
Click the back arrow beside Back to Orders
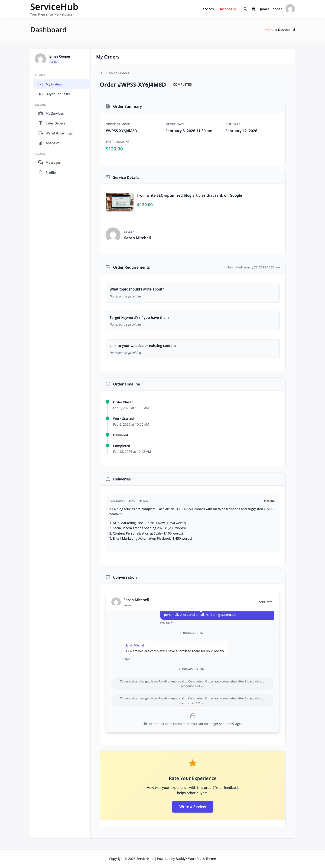[102, 73]
